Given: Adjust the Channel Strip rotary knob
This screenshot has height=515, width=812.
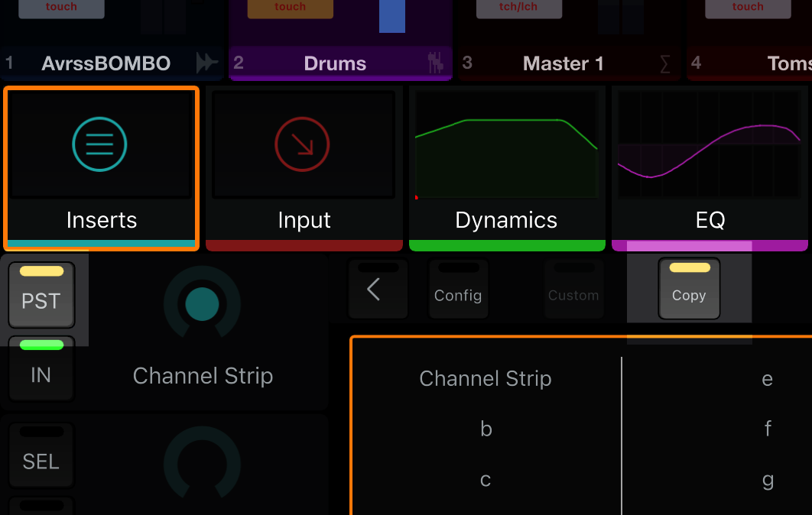Looking at the screenshot, I should coord(202,303).
